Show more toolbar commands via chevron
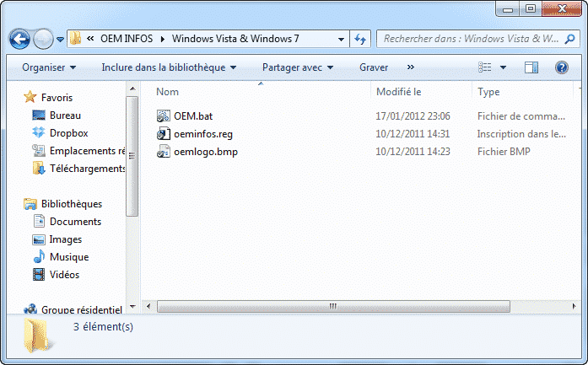 tap(411, 67)
